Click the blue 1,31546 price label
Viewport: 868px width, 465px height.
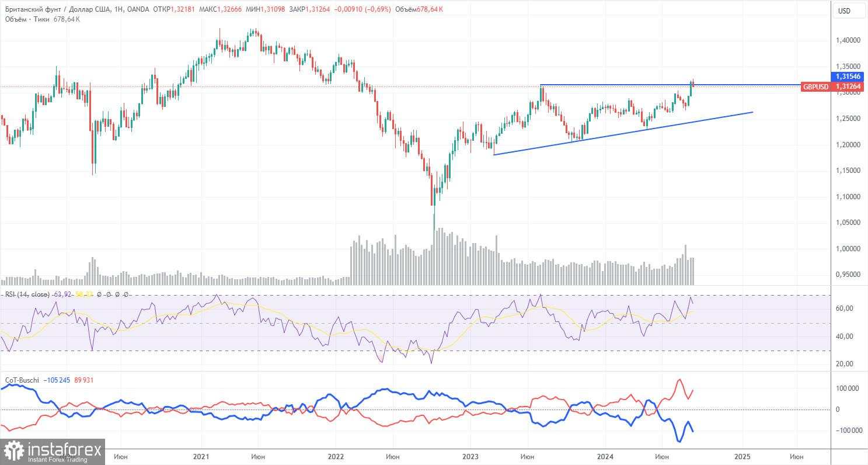click(x=848, y=77)
